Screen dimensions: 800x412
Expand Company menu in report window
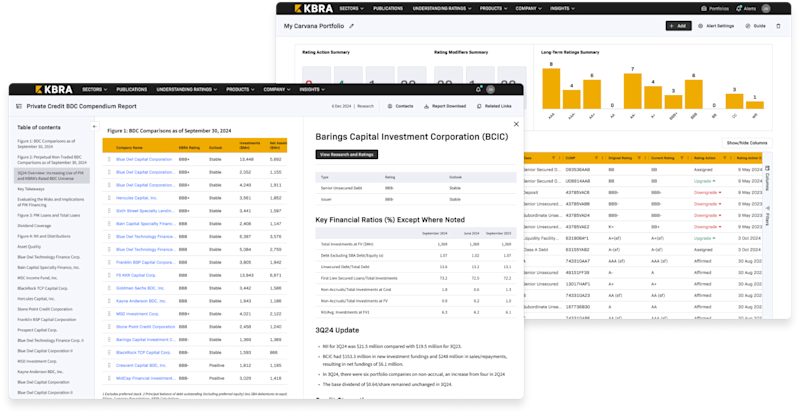277,89
